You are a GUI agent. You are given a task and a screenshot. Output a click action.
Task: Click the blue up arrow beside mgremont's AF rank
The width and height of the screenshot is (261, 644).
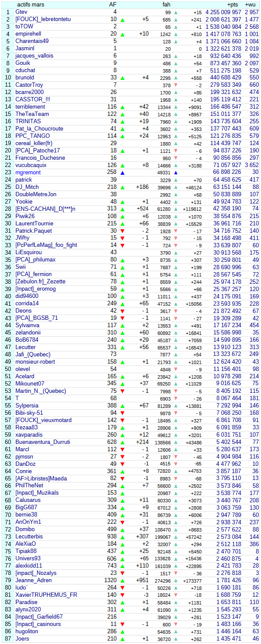tap(123, 173)
